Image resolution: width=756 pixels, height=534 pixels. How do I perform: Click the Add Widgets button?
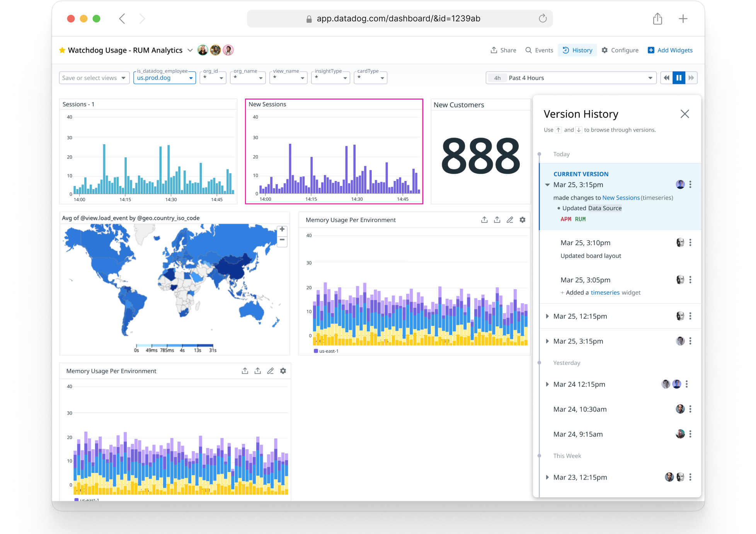670,50
